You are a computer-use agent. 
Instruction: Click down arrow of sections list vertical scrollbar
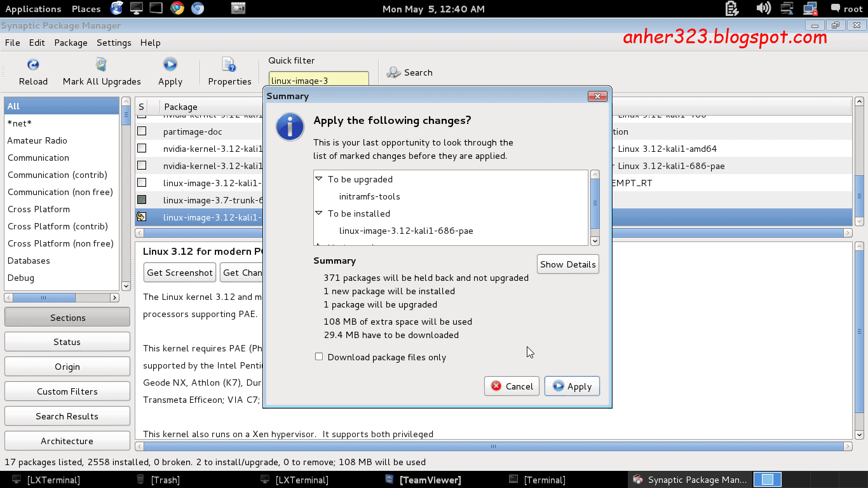125,287
